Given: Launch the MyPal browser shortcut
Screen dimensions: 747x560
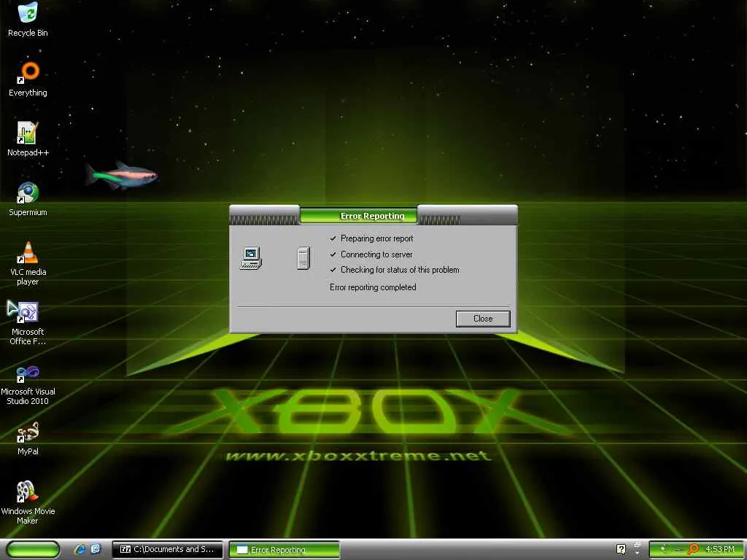Looking at the screenshot, I should coord(28,438).
